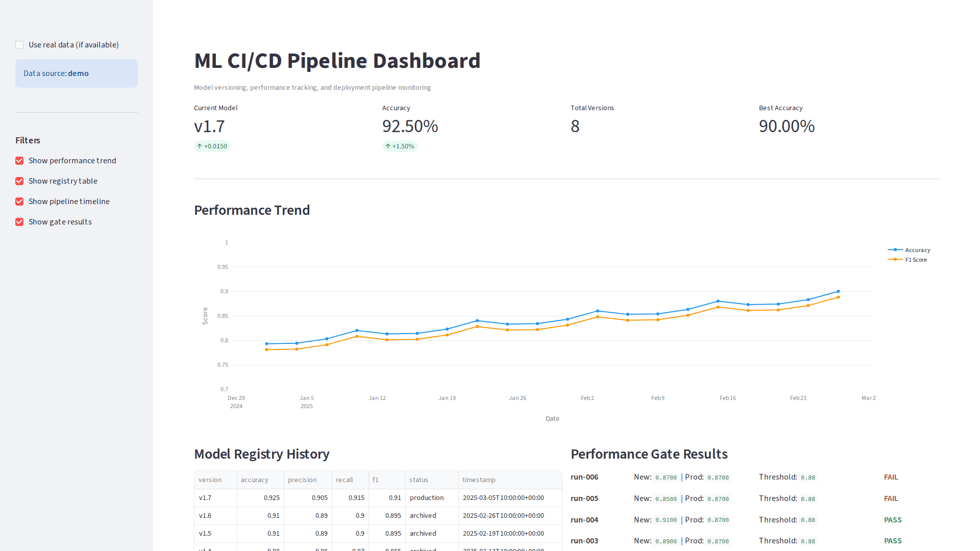Uncheck the 'Show gate results' filter
The height and width of the screenshot is (551, 980).
pyautogui.click(x=19, y=221)
